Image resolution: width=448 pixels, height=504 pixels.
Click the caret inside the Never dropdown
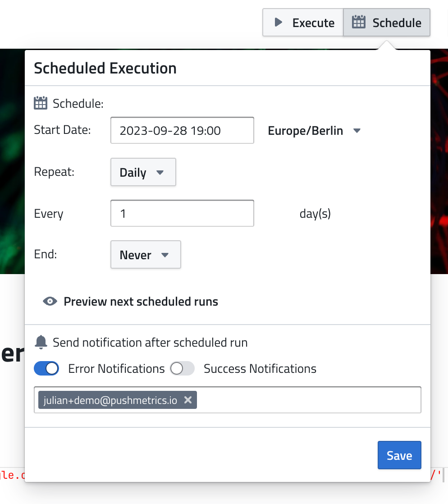[x=165, y=255]
